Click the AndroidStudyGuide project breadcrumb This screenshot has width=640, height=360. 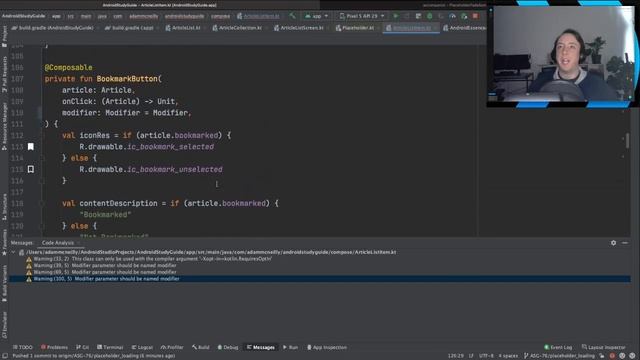pyautogui.click(x=23, y=16)
